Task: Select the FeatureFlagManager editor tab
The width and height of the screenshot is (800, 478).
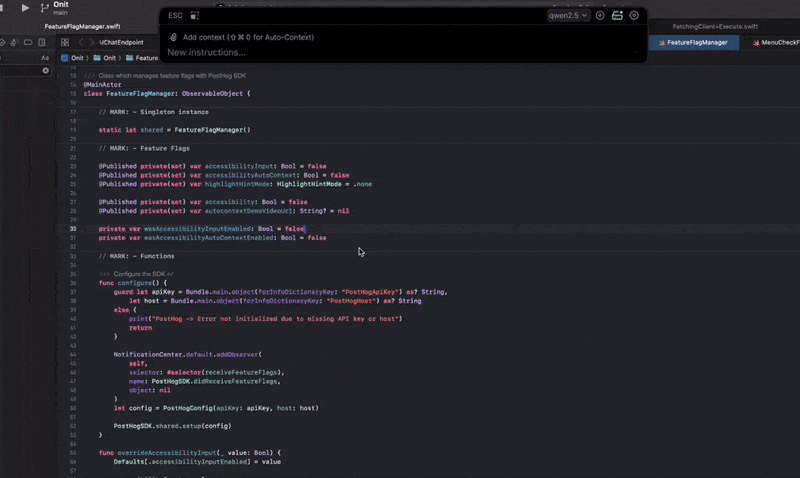Action: tap(693, 43)
